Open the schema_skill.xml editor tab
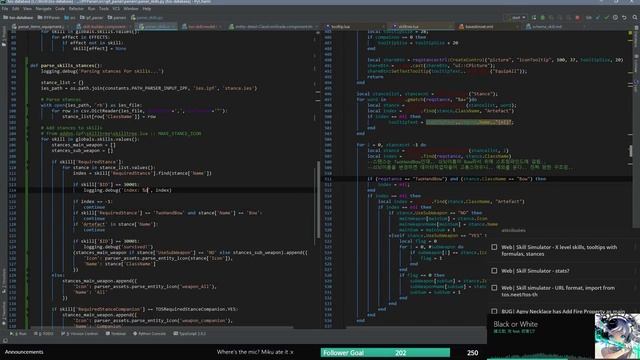 point(547,27)
